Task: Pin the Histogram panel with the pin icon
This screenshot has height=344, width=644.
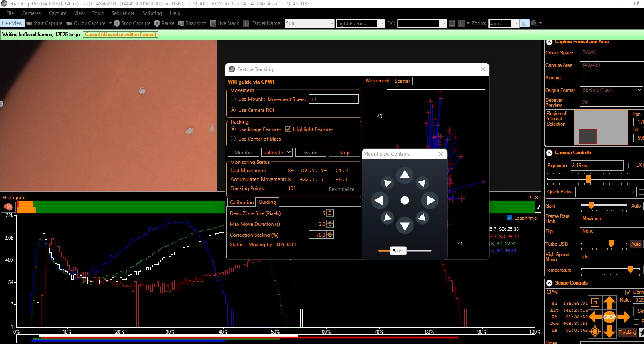Action: [530, 197]
